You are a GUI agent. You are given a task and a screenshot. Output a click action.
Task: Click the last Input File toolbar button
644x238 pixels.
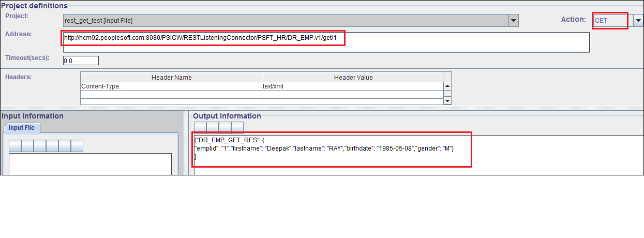pos(77,146)
